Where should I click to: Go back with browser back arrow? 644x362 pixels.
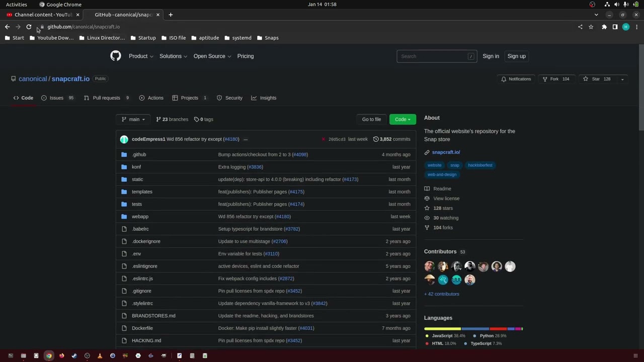coord(7,27)
